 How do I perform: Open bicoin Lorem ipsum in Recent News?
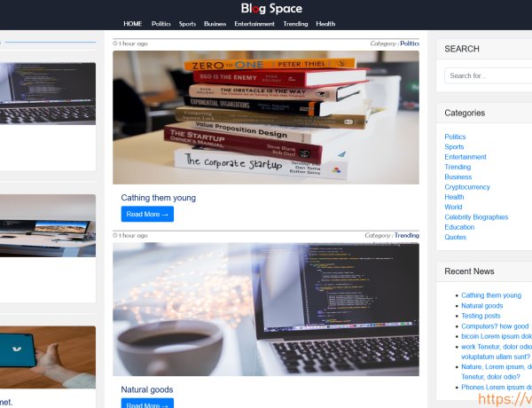point(497,336)
